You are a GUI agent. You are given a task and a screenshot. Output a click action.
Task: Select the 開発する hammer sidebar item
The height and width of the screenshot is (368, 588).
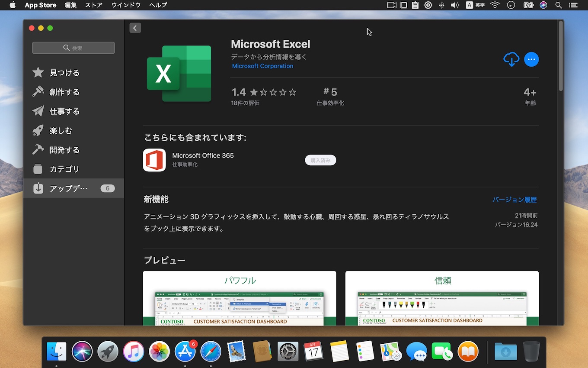click(73, 150)
